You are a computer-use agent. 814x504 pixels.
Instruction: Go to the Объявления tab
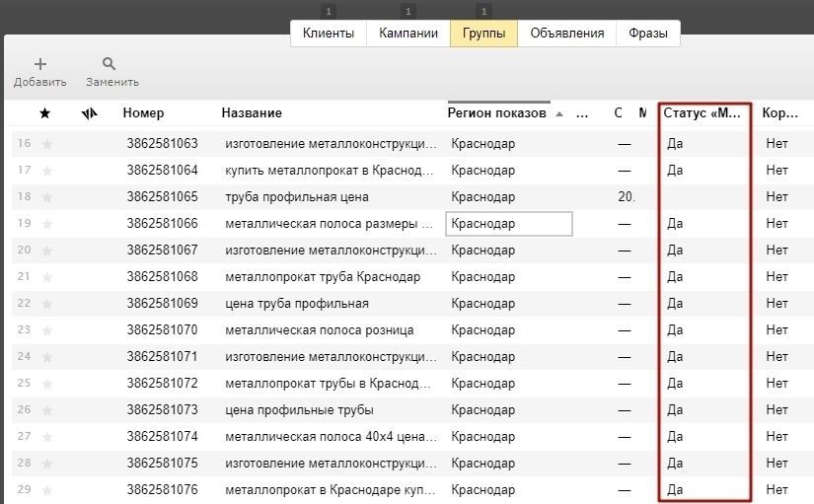click(x=567, y=34)
